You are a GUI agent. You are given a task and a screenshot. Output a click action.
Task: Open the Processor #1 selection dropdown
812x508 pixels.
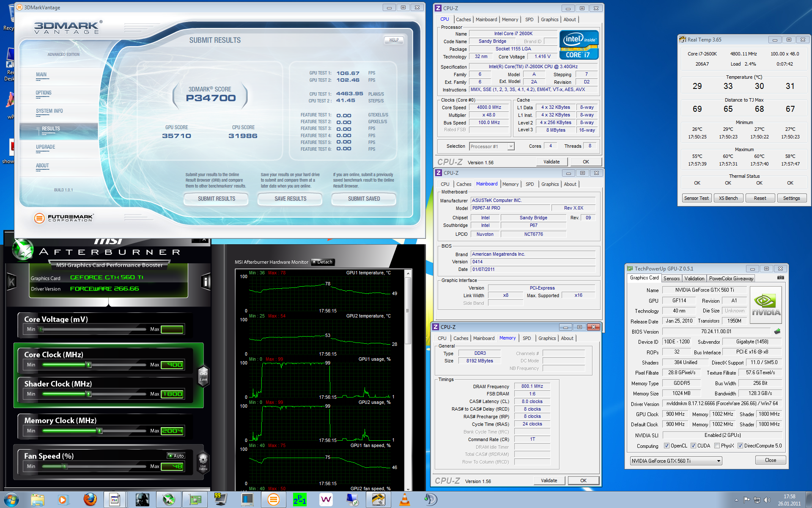click(x=492, y=146)
